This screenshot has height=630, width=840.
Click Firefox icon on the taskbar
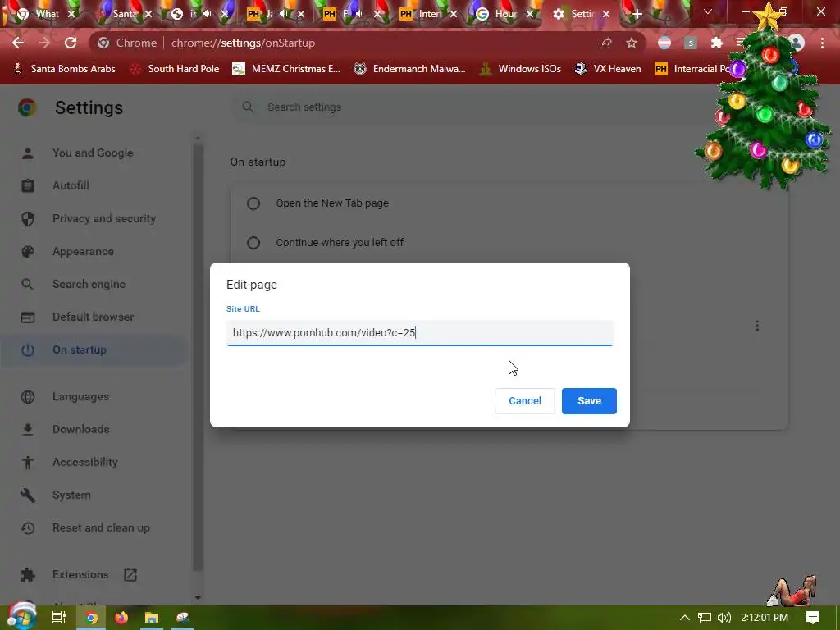(121, 618)
